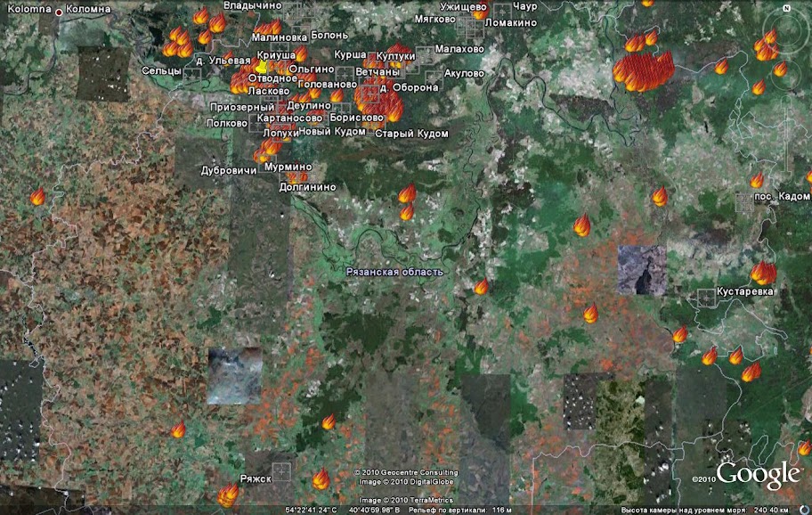Click the Картаносово place label
The image size is (812, 515).
290,119
